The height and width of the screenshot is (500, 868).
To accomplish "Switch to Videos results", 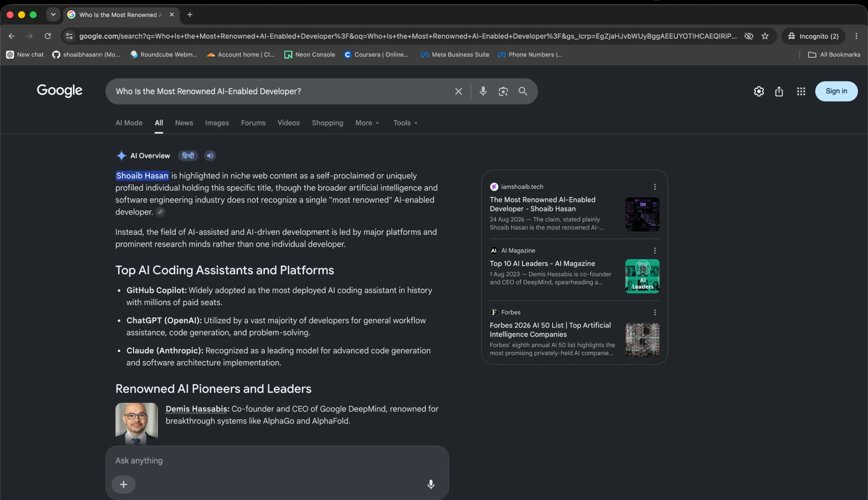I will 289,123.
